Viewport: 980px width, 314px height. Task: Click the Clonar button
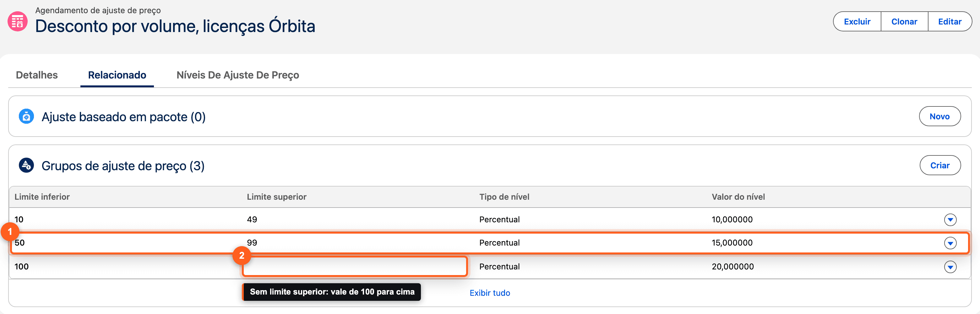(x=904, y=22)
